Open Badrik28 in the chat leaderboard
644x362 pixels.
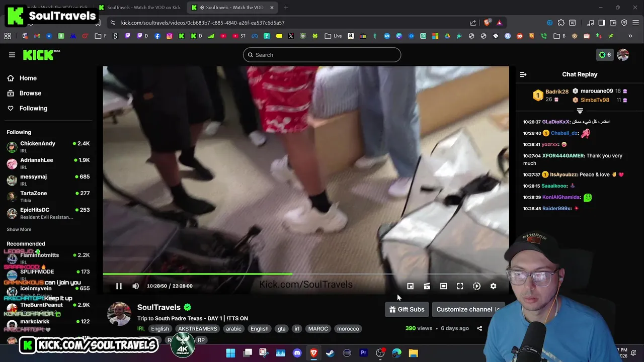tap(557, 92)
